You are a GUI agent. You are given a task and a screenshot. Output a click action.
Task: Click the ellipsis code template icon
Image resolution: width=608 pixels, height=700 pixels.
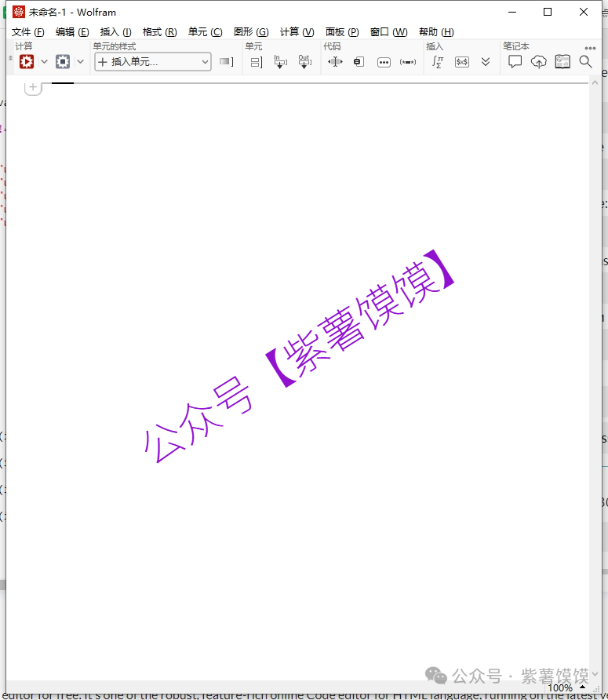coord(384,61)
